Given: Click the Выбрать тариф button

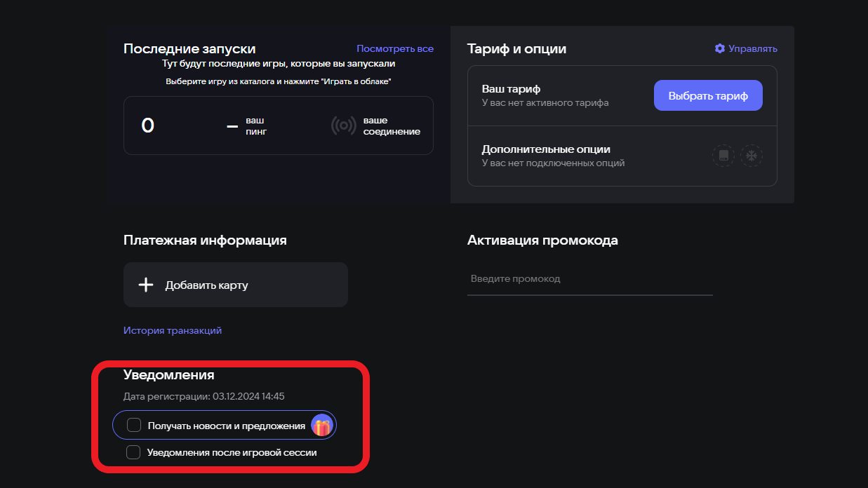Looking at the screenshot, I should click(x=708, y=95).
